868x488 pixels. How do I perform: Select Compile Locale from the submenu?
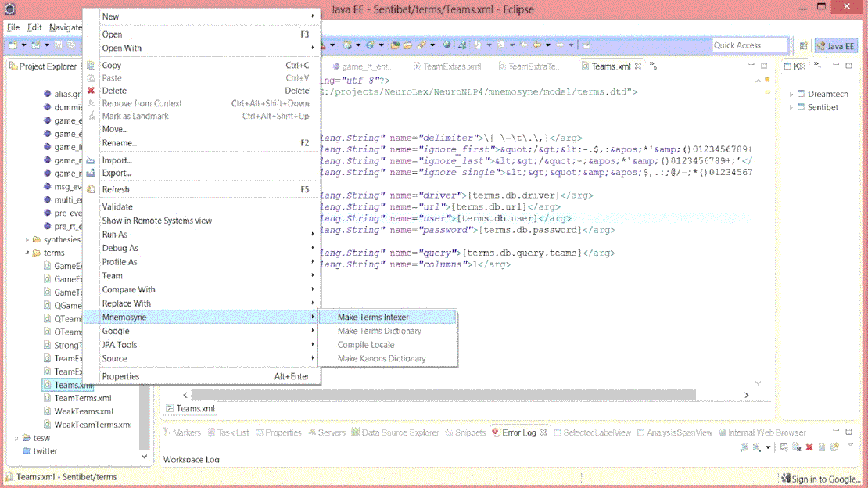click(x=388, y=345)
